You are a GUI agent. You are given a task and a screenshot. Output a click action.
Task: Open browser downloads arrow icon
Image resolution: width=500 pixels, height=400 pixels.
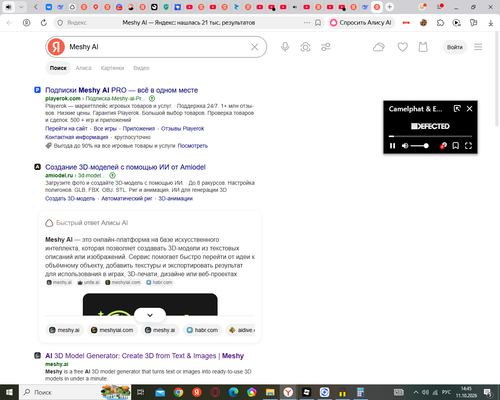(490, 23)
